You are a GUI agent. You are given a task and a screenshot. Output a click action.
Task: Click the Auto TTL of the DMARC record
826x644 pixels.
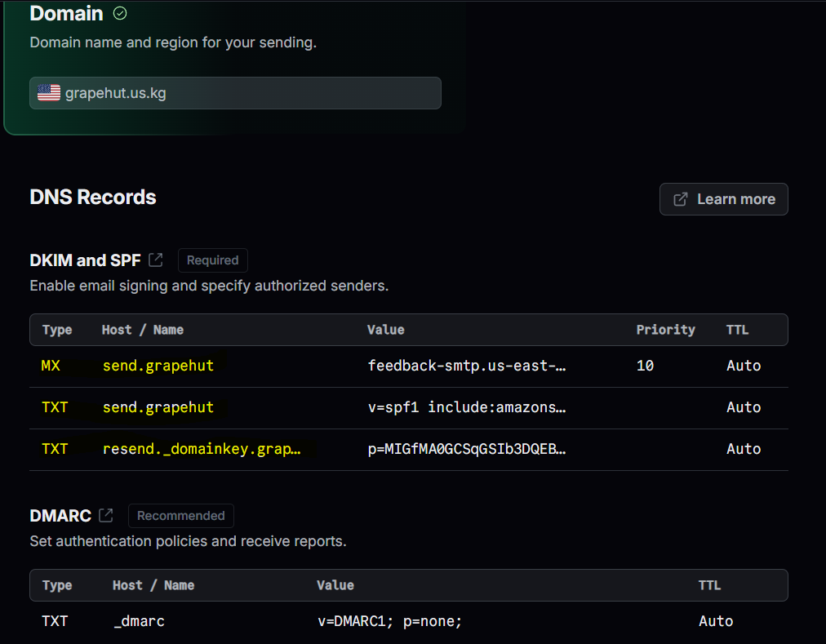716,621
